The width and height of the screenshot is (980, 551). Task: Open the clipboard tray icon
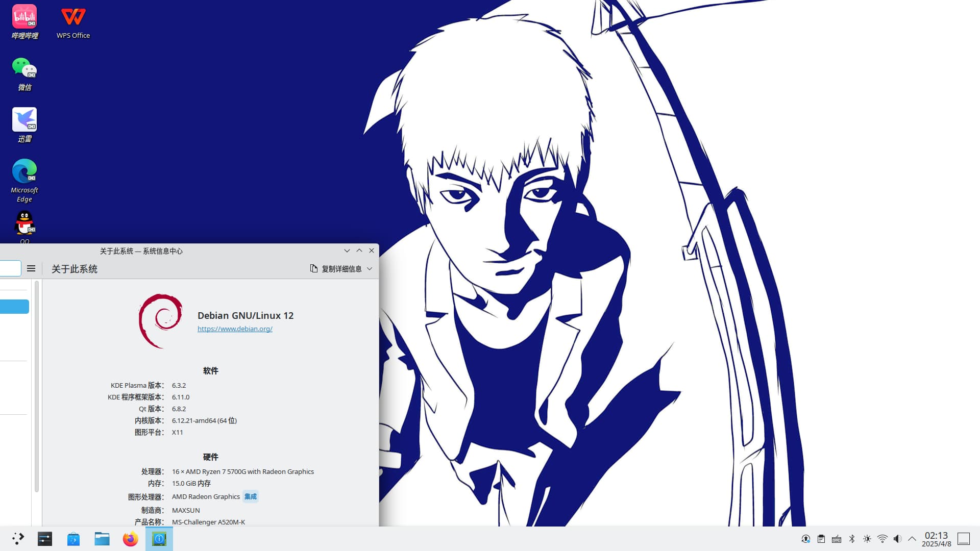[821, 539]
